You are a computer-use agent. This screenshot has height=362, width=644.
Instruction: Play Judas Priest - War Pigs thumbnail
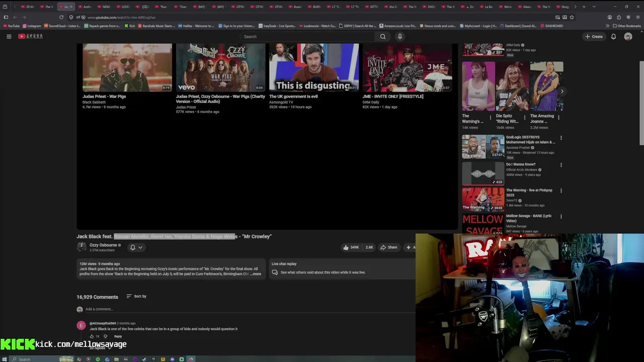127,67
